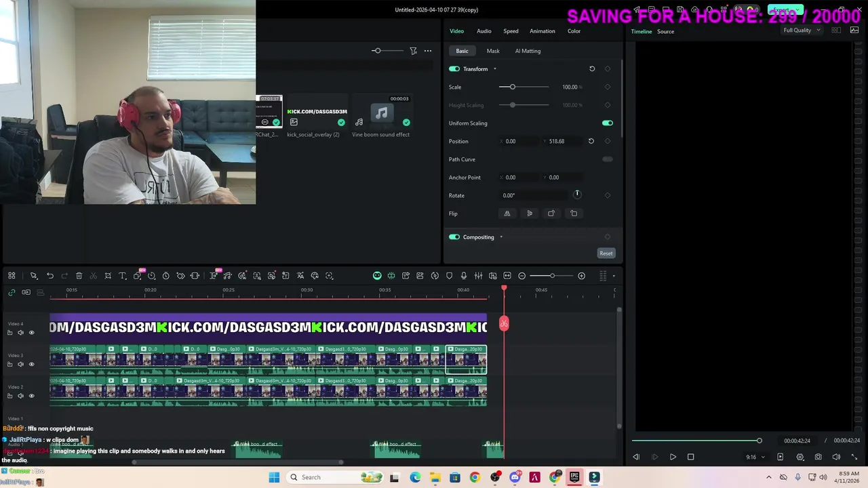Toggle the Path Curve switch
868x488 pixels.
pyautogui.click(x=608, y=159)
